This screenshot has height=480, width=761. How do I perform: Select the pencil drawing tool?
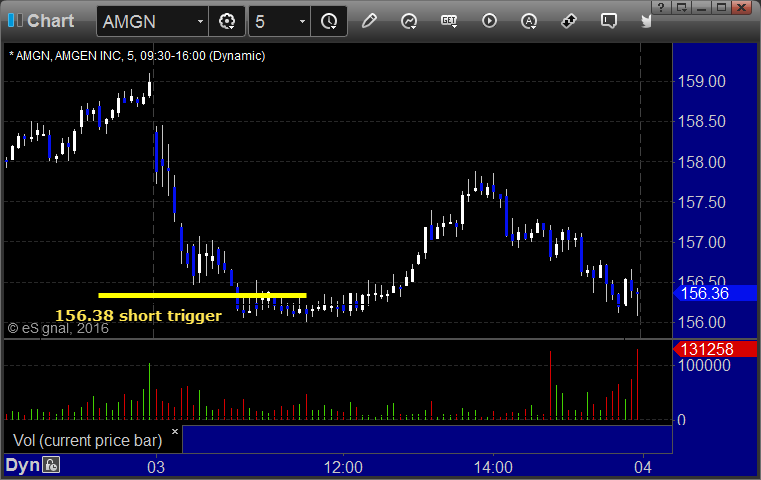[x=369, y=21]
